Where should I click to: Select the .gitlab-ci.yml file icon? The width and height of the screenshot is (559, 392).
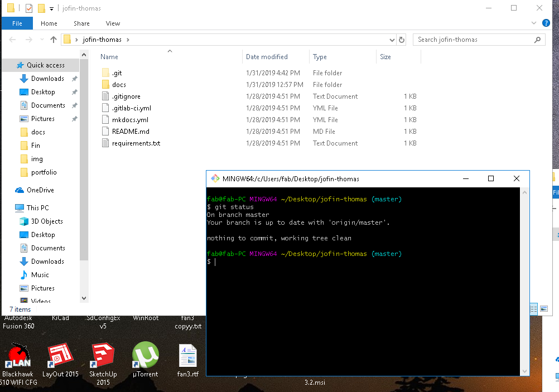tap(105, 108)
